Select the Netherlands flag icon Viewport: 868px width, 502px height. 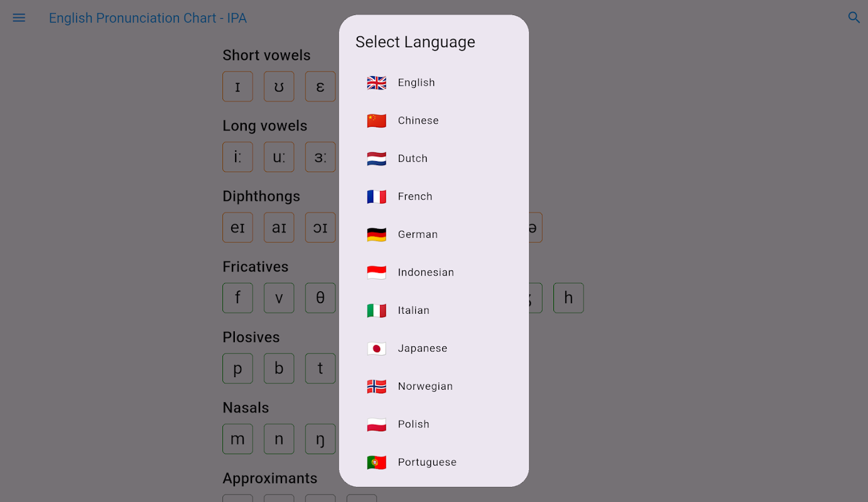tap(377, 159)
